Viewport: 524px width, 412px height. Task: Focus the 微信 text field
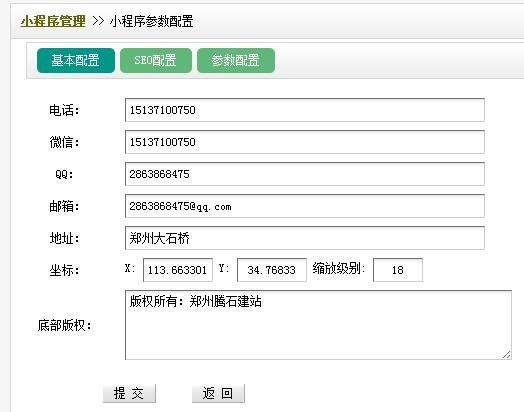[x=305, y=142]
